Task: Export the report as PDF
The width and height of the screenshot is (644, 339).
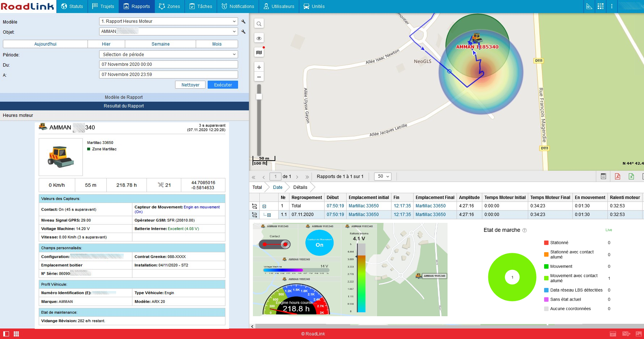Action: pos(618,176)
